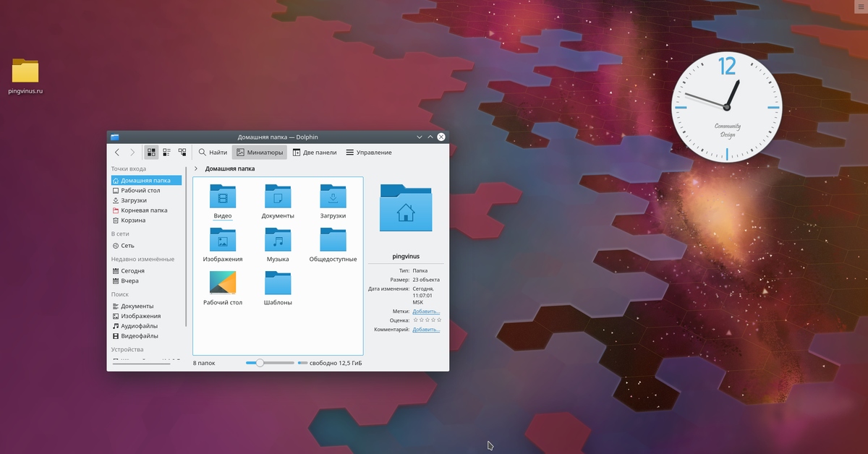The height and width of the screenshot is (454, 868).
Task: Select Загрузки in the sidebar
Action: tap(134, 200)
